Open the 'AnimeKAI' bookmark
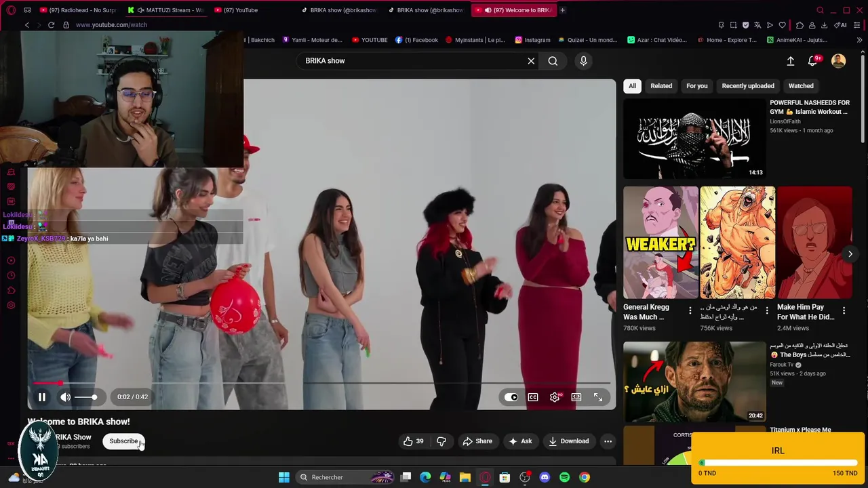This screenshot has width=868, height=488. click(x=797, y=40)
